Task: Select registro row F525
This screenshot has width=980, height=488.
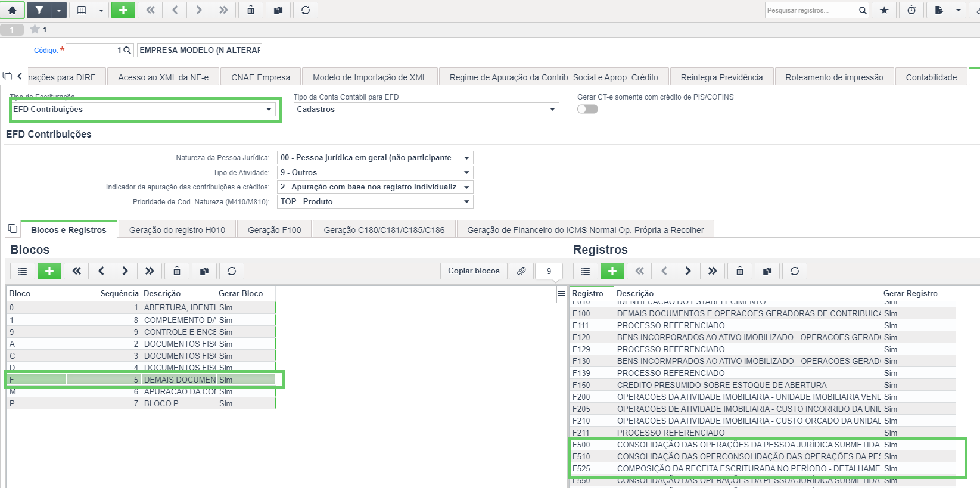Action: coord(763,468)
